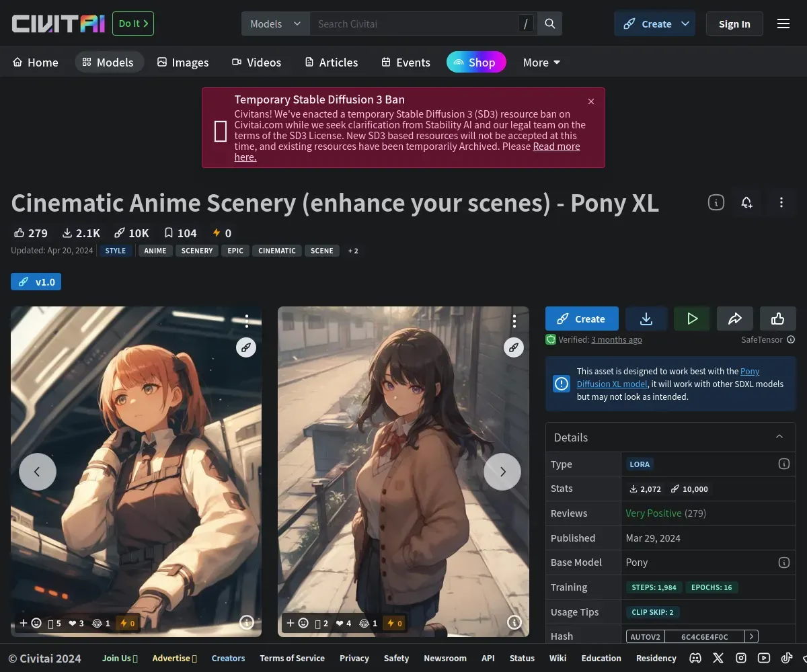This screenshot has width=807, height=672.
Task: Click the thumbs-up like button
Action: [x=778, y=319]
